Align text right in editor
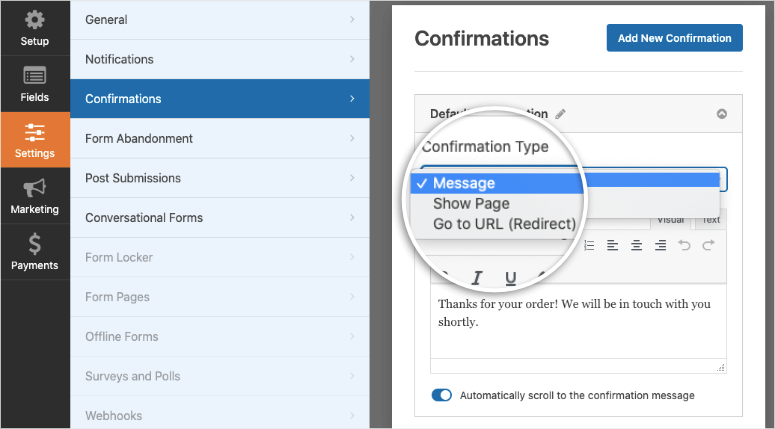775x429 pixels. pos(660,245)
